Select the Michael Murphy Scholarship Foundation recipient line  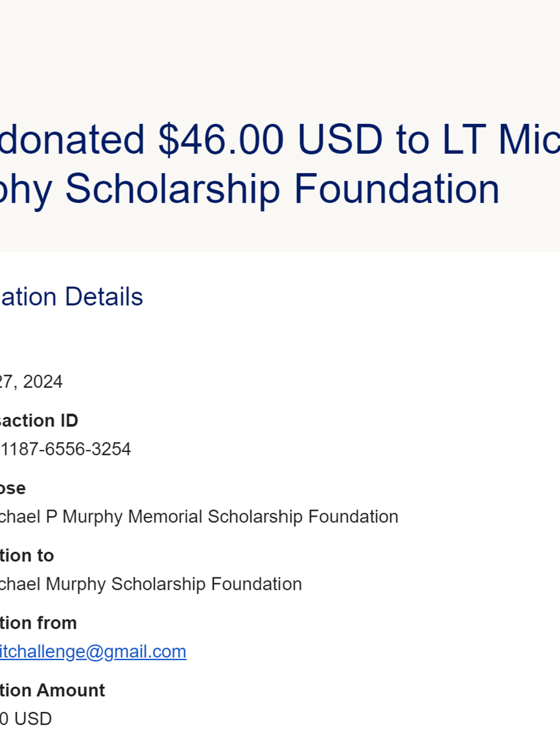[151, 584]
